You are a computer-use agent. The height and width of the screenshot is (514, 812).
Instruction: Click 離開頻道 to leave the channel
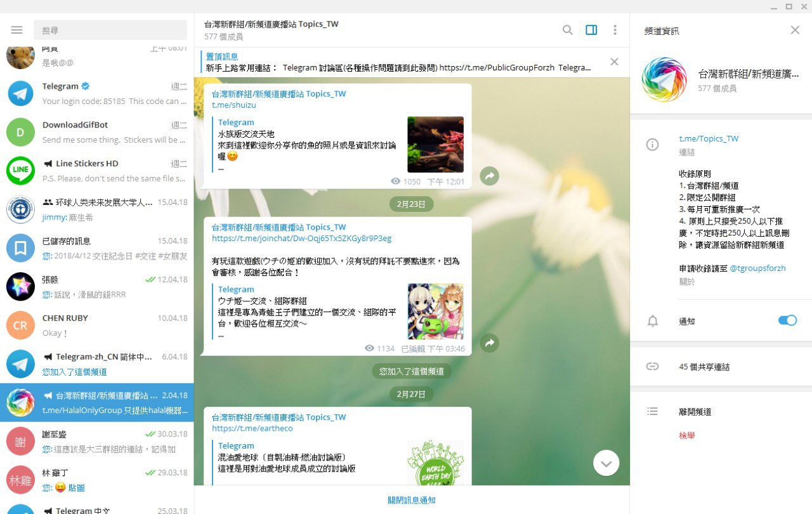695,412
